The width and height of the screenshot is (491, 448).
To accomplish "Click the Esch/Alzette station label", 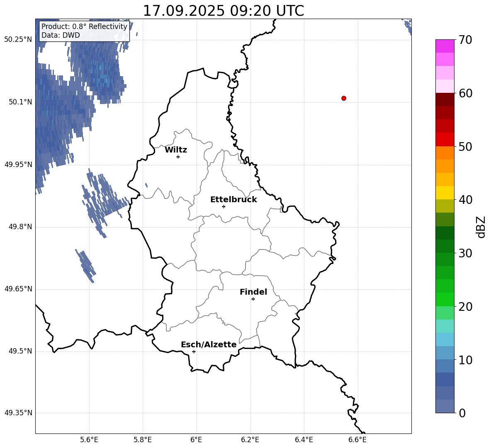I will click(209, 344).
